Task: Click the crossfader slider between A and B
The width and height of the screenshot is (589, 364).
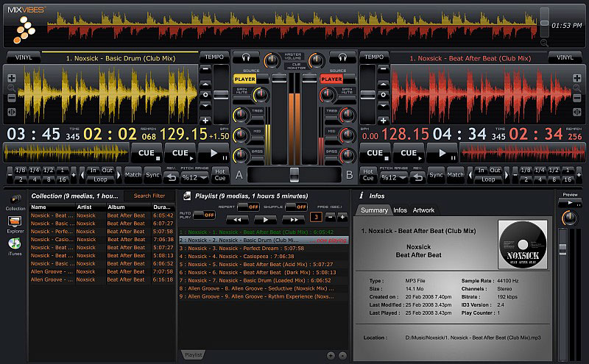Action: [294, 174]
